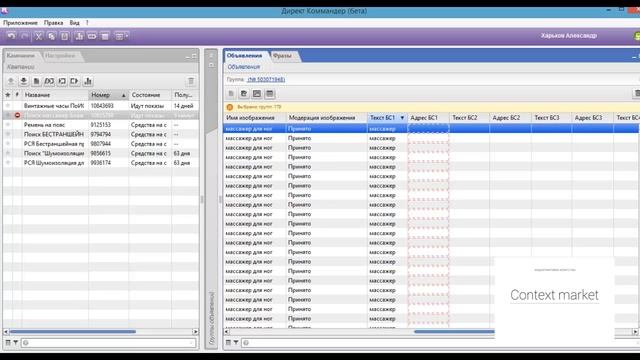
Task: Click left scroll arrow of ads table
Action: click(x=227, y=332)
